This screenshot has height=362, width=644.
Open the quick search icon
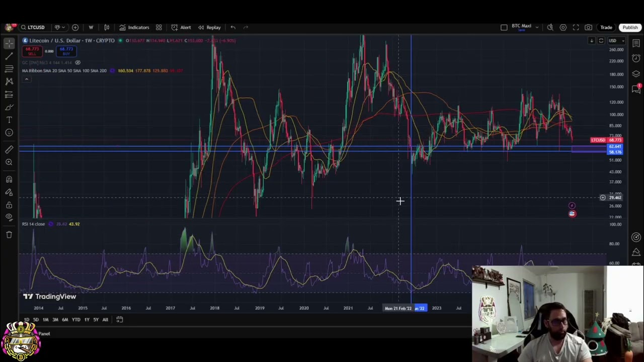pos(550,27)
